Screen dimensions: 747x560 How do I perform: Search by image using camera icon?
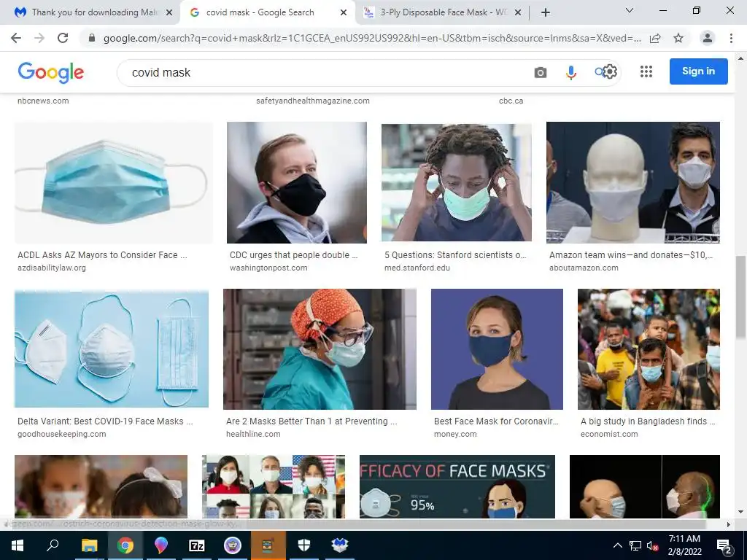541,72
